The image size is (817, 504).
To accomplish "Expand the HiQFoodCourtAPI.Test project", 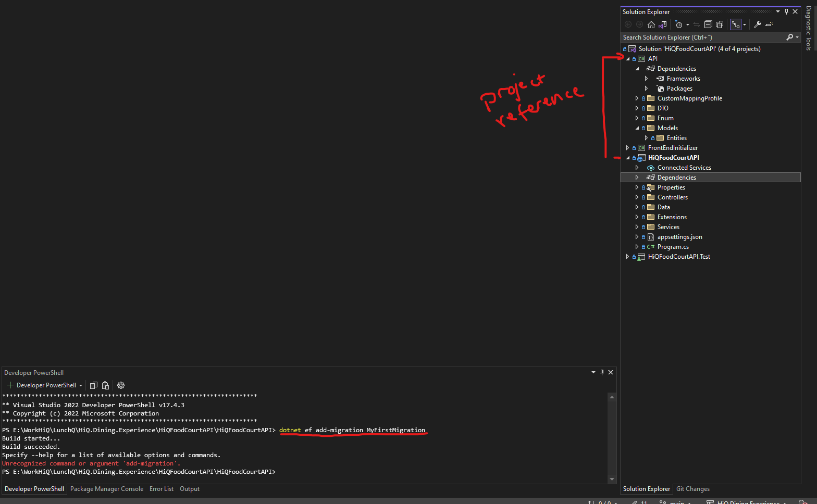I will coord(627,257).
